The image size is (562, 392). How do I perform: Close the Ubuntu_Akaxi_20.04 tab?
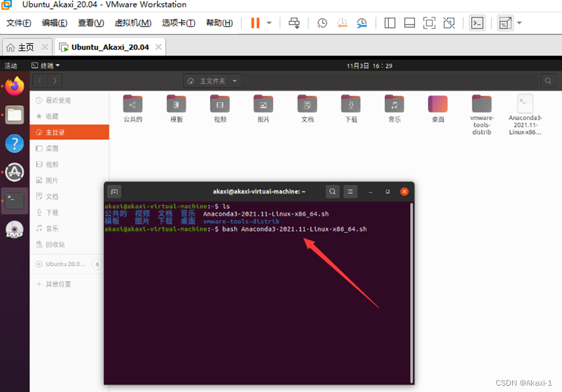tap(158, 47)
